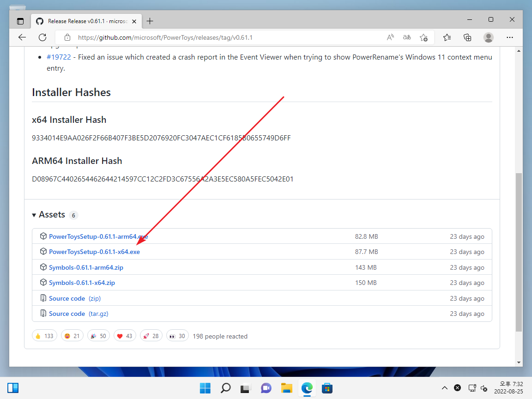
Task: Click the scrollbar down arrow
Action: pos(519,363)
